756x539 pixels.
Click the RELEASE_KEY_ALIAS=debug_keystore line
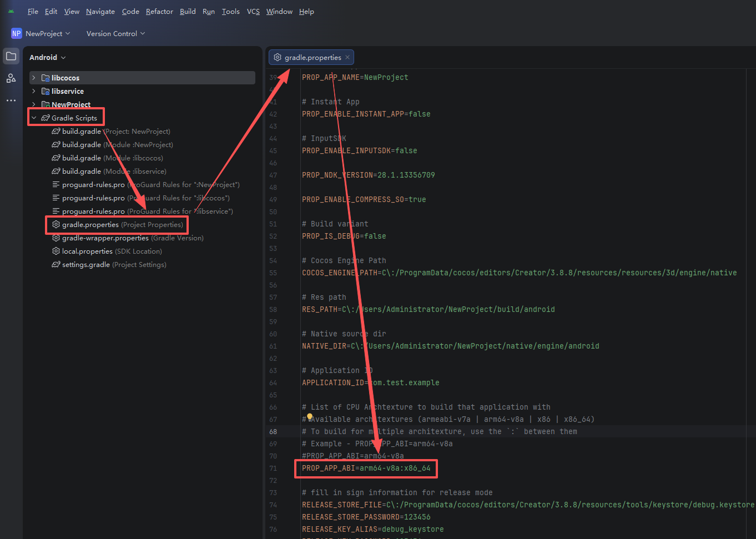tap(373, 529)
